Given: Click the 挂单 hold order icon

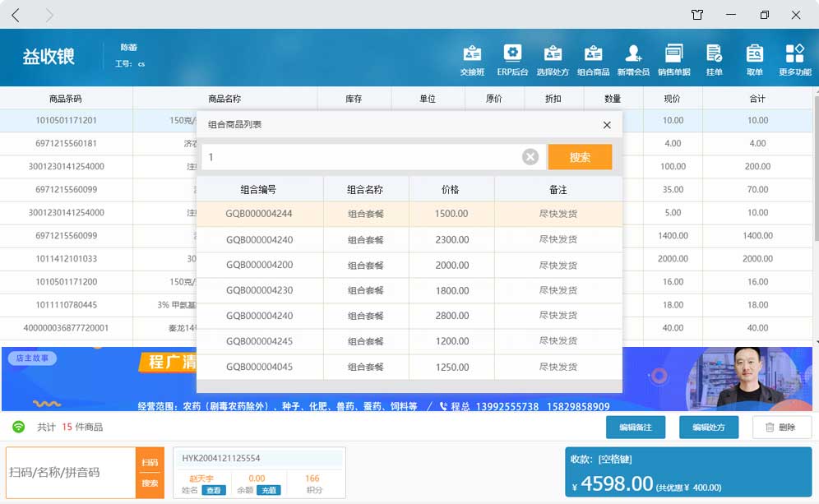Looking at the screenshot, I should [x=714, y=59].
